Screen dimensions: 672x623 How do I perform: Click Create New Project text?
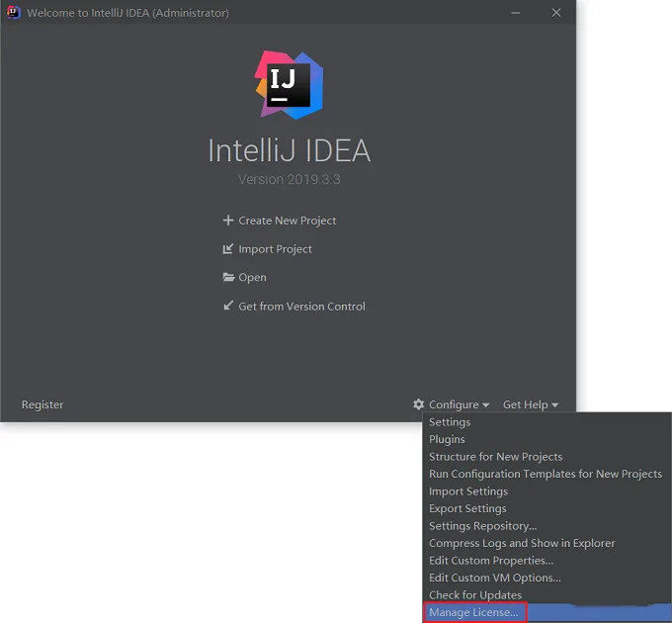tap(288, 221)
